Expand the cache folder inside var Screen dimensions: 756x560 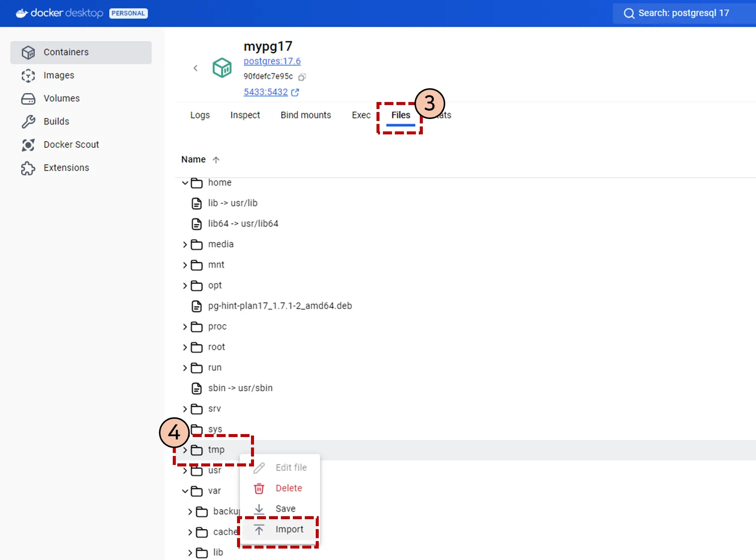pyautogui.click(x=190, y=533)
